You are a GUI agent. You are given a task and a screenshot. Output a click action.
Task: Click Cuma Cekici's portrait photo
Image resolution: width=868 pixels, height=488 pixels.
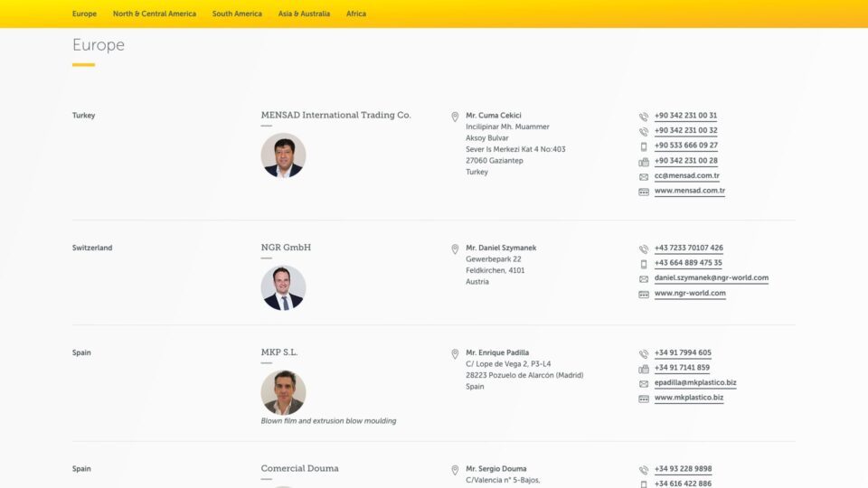click(x=283, y=155)
